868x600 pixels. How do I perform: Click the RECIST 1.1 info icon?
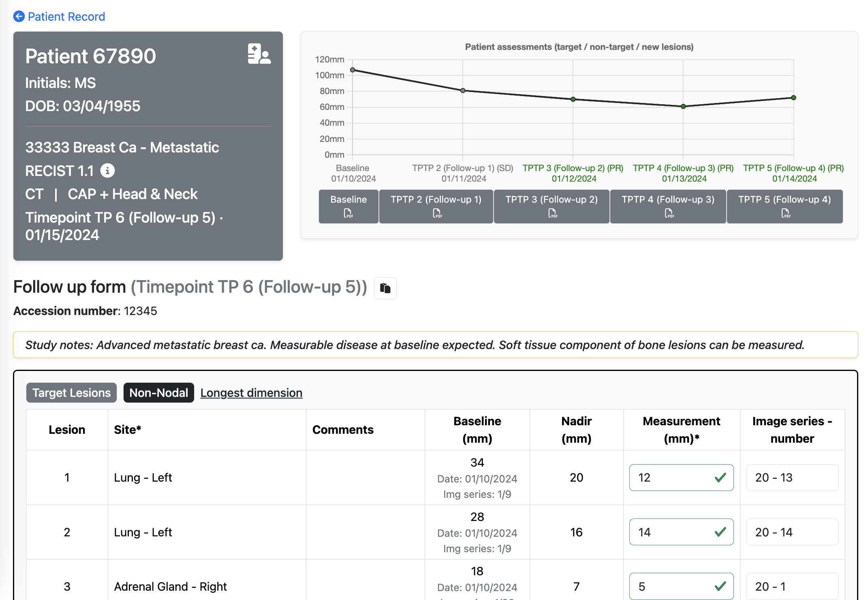pyautogui.click(x=107, y=171)
